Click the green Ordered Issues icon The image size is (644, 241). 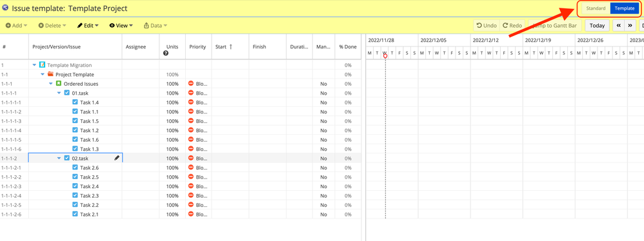click(58, 84)
